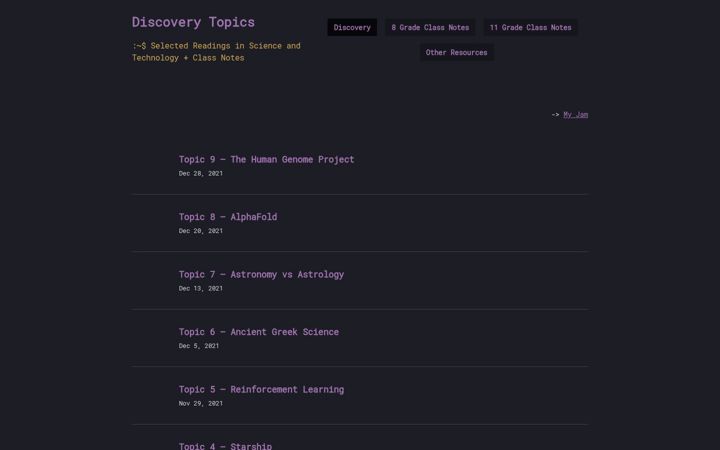Click the Dec 5, 2021 date

tap(199, 346)
